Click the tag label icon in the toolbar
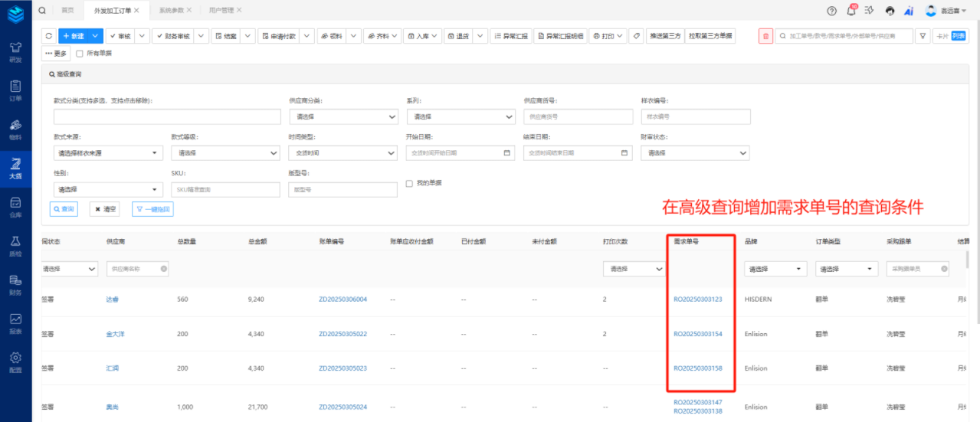980x422 pixels. point(636,36)
